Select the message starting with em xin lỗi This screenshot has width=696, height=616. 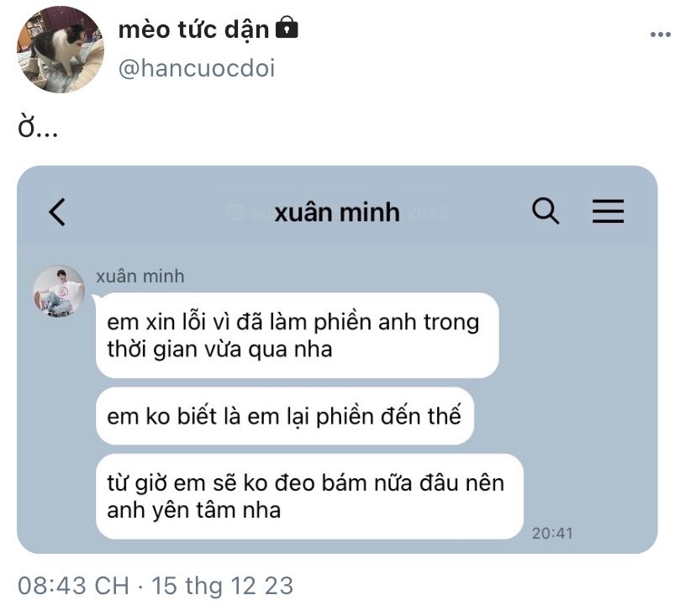coord(297,335)
